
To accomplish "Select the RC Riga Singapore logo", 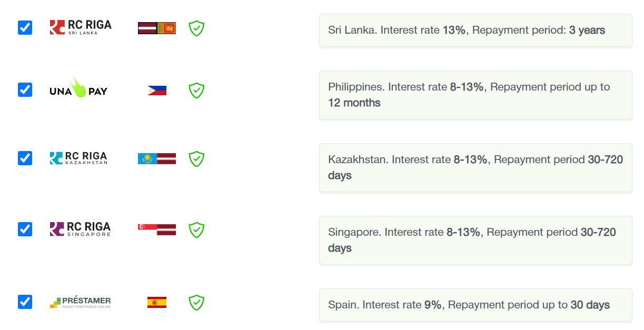I will coord(80,229).
